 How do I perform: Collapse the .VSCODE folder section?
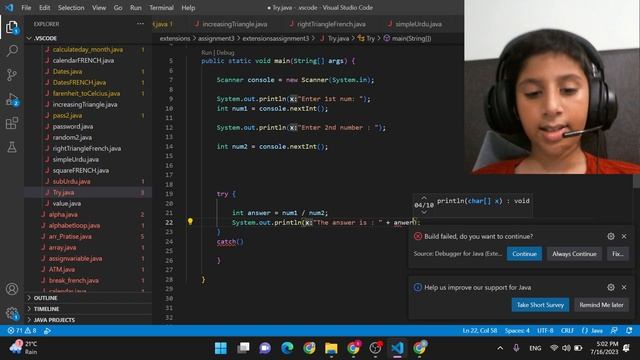[46, 38]
